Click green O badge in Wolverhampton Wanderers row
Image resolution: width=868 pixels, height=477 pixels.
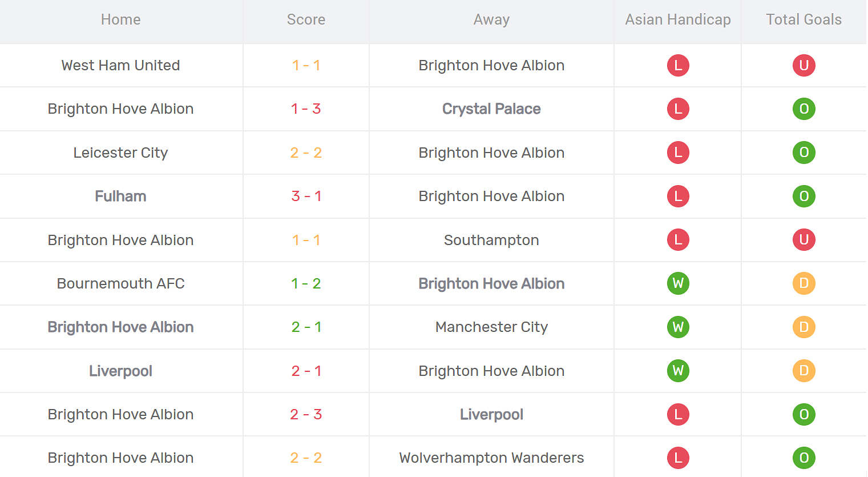(x=804, y=458)
